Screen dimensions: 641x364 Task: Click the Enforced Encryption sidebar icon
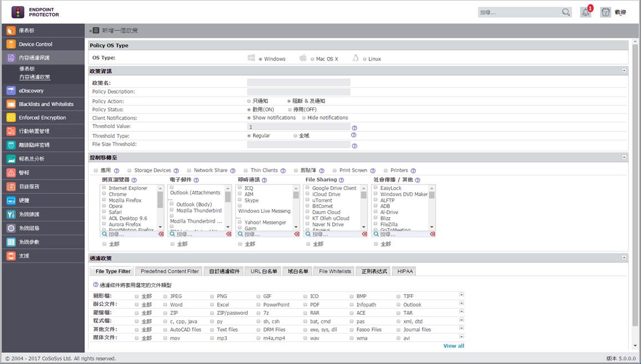11,117
